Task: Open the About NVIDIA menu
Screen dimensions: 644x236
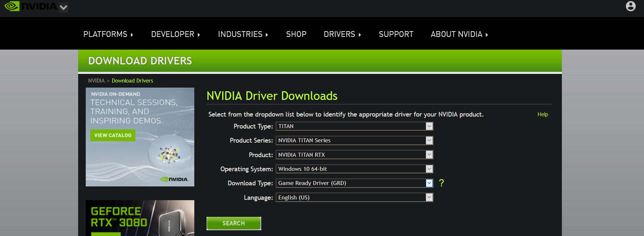Action: (x=459, y=34)
